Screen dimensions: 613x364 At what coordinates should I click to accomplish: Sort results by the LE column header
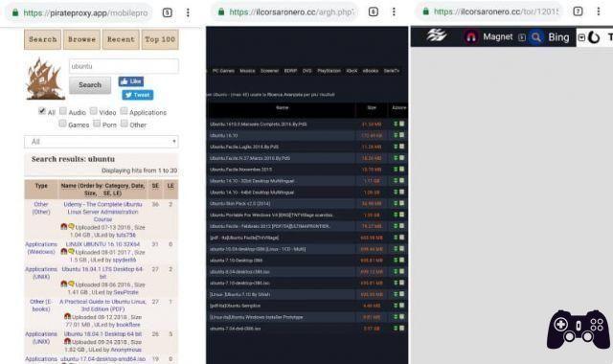tap(170, 186)
